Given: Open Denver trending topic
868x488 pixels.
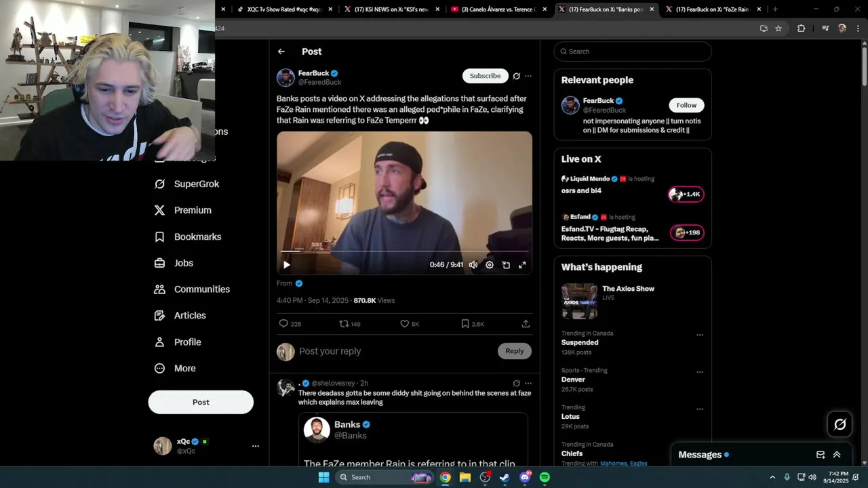Looking at the screenshot, I should click(573, 380).
